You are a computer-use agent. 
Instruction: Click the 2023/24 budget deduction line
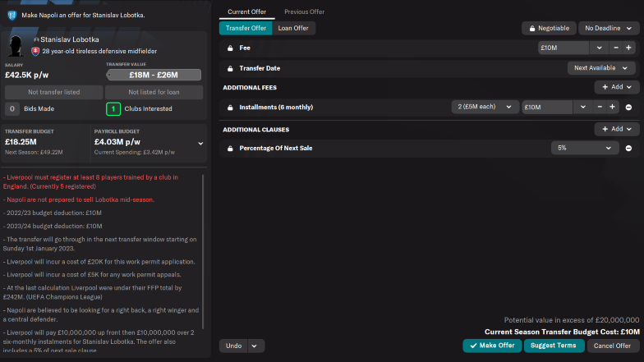coord(53,227)
